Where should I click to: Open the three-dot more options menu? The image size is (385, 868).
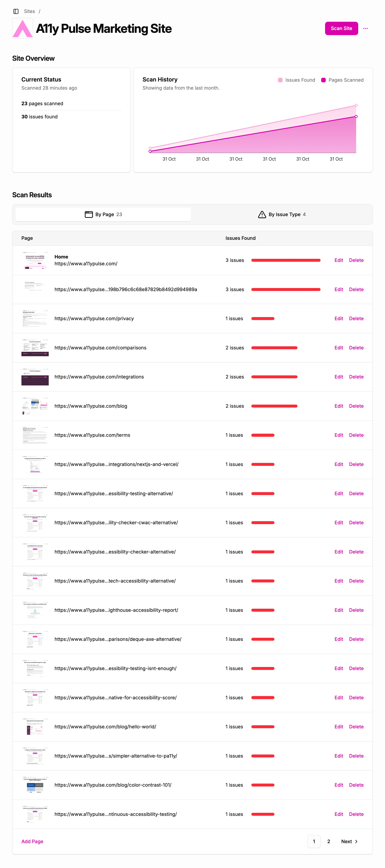tap(366, 29)
